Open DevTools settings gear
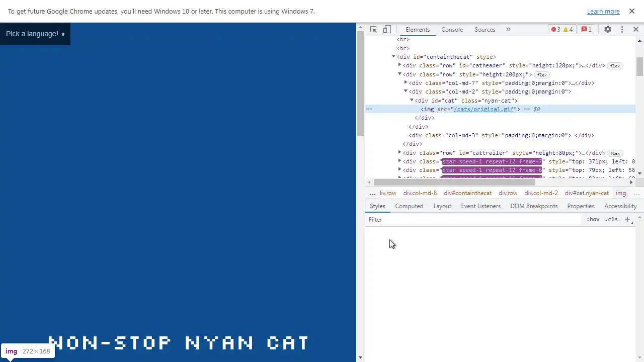Image resolution: width=644 pixels, height=362 pixels. click(608, 30)
